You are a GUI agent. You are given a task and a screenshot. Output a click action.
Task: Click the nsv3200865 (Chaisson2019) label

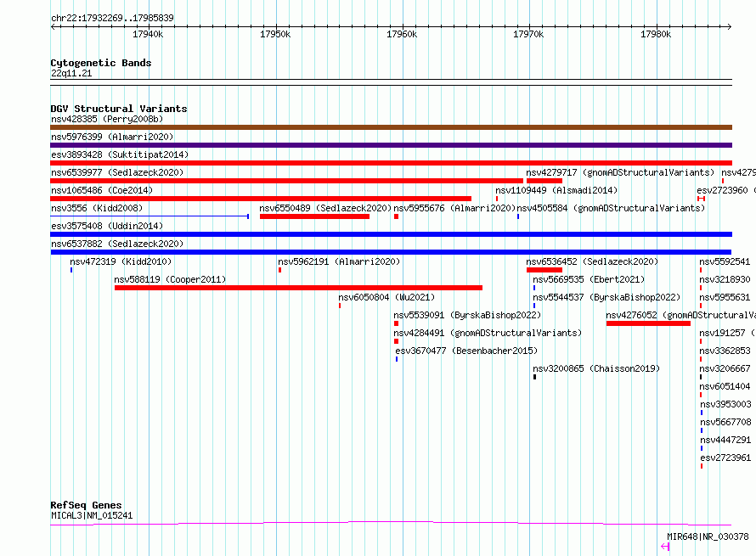click(596, 368)
